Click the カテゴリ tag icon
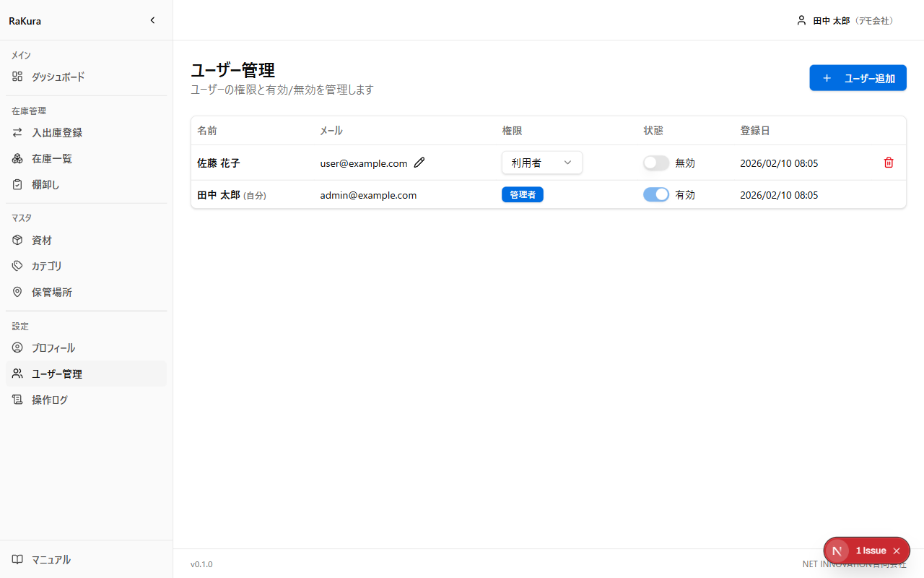The width and height of the screenshot is (924, 578). tap(17, 266)
